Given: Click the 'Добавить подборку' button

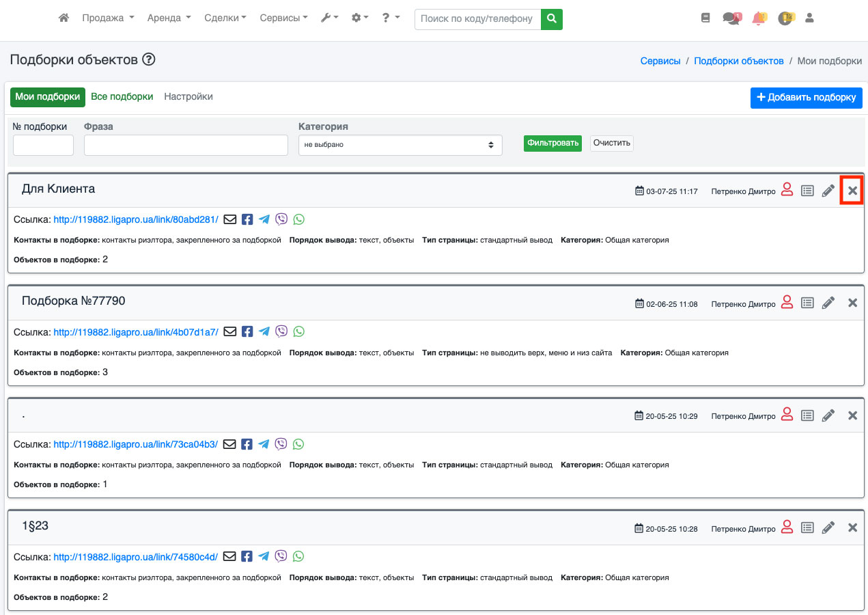Looking at the screenshot, I should click(x=806, y=98).
